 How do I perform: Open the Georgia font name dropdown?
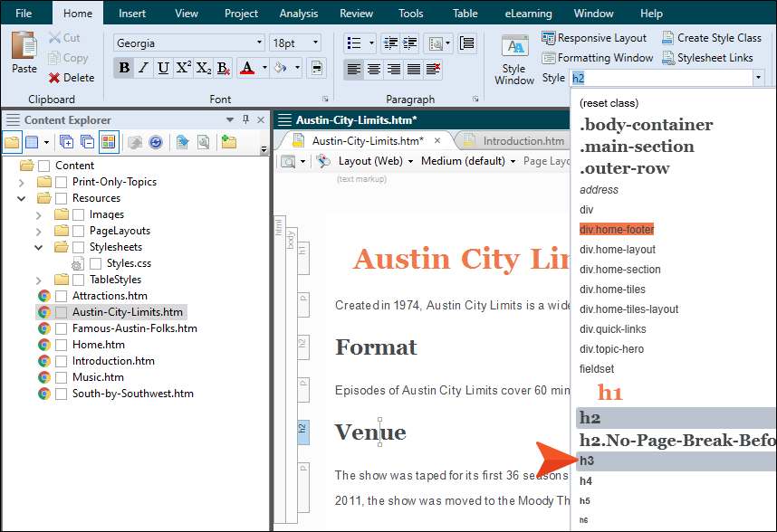click(259, 43)
